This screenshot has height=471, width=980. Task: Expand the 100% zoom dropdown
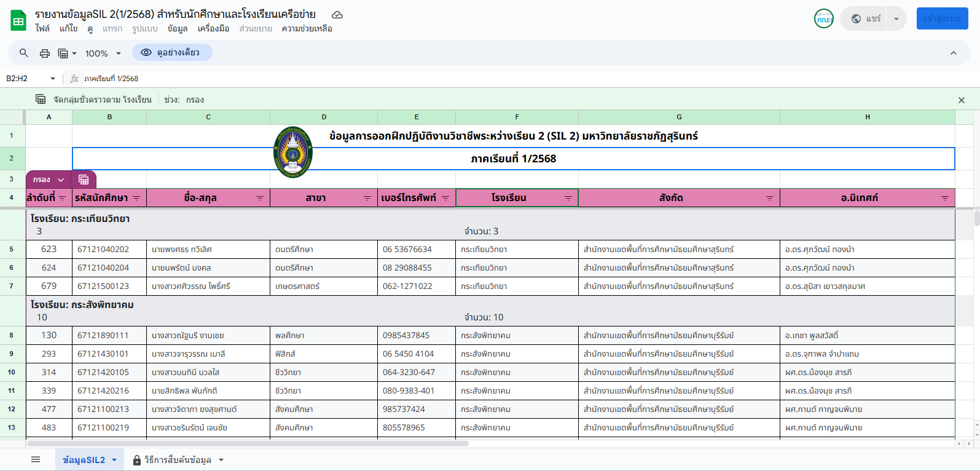pos(119,53)
